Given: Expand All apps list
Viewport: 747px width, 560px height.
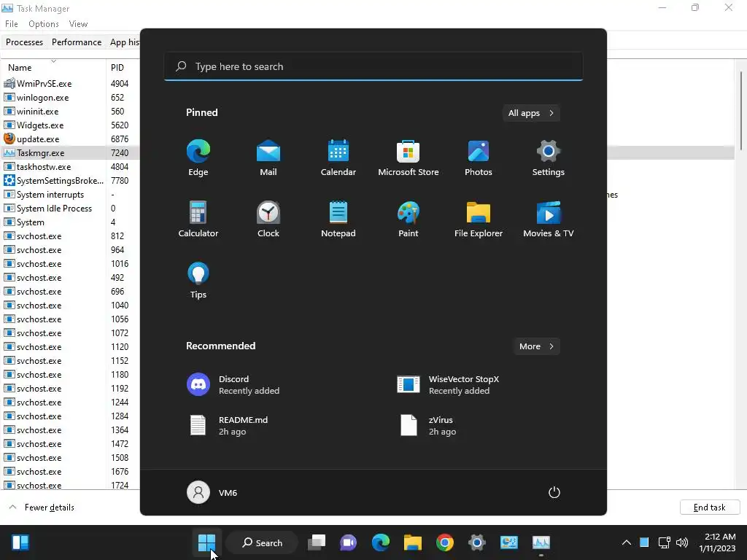Looking at the screenshot, I should tap(531, 113).
